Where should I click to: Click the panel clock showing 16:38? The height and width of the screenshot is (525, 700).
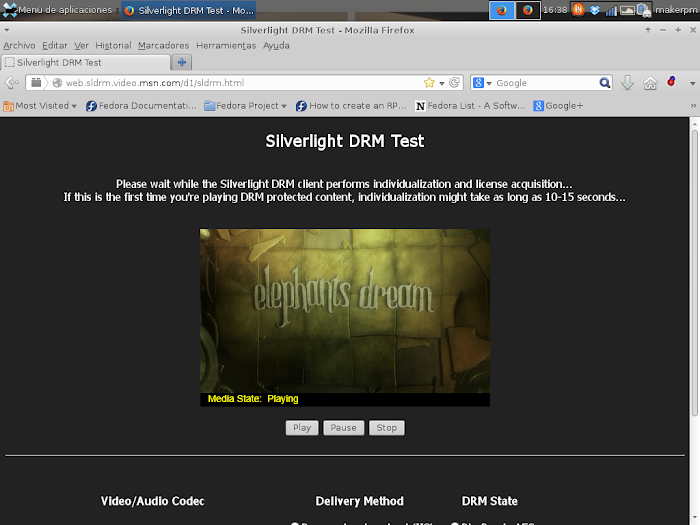point(555,10)
